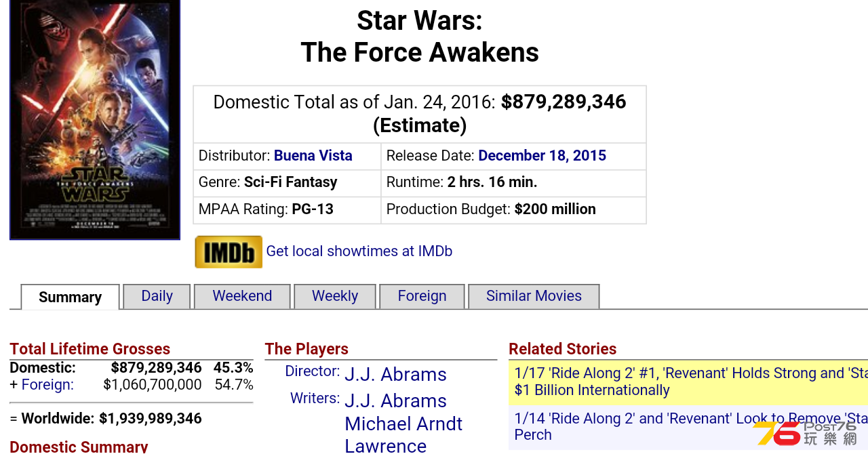Switch to the Daily tab
868x454 pixels.
pyautogui.click(x=157, y=296)
